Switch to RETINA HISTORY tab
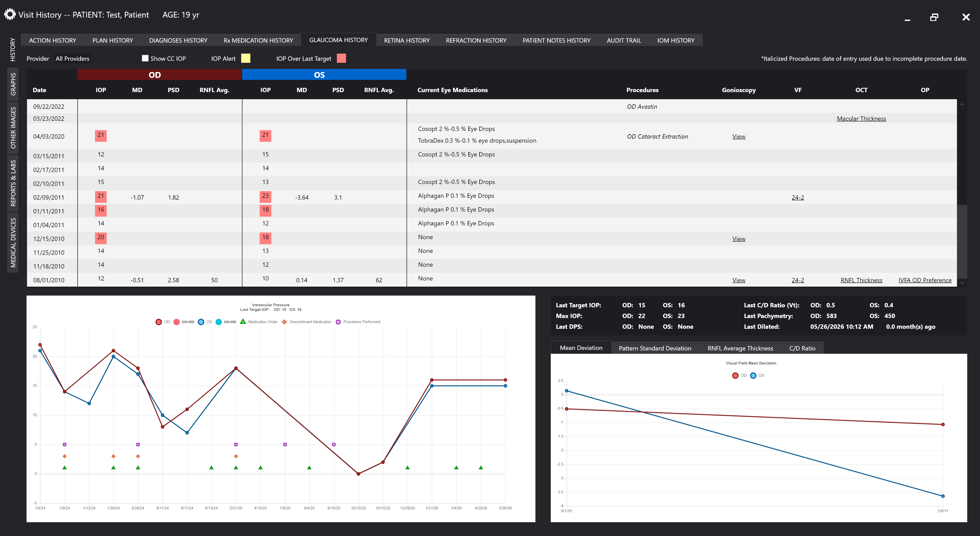 click(x=407, y=40)
